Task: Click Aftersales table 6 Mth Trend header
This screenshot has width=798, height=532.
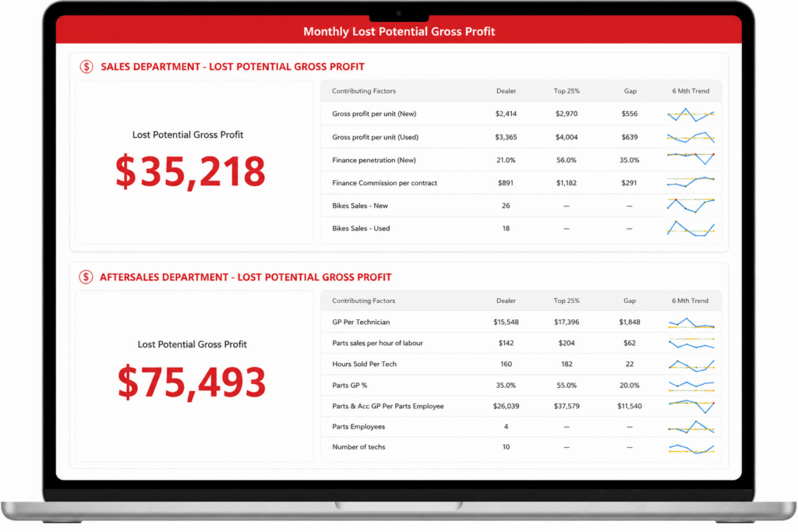Action: pyautogui.click(x=690, y=301)
